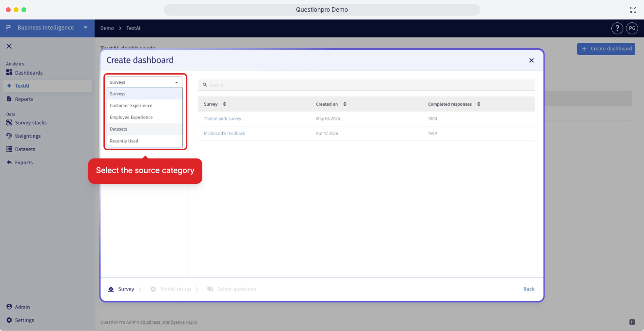Viewport: 644px width, 331px height.
Task: Click the Dashboards grid icon
Action: tap(9, 73)
